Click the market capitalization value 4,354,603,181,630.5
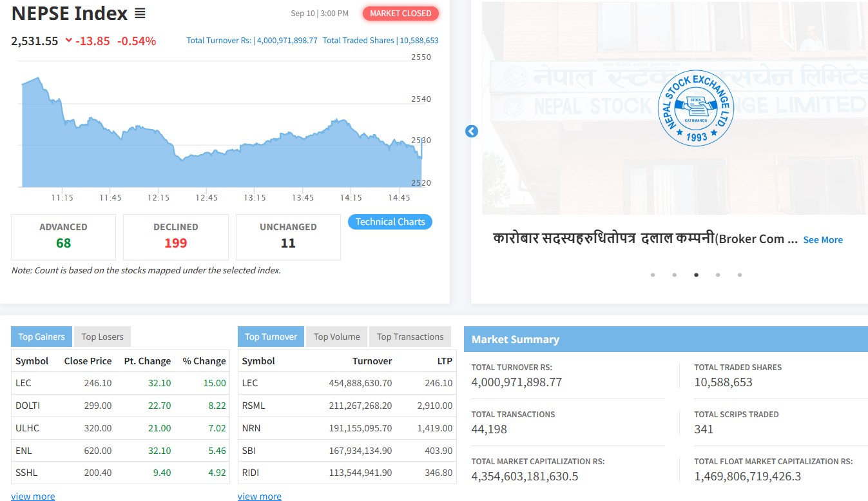This screenshot has width=868, height=501. pos(525,476)
